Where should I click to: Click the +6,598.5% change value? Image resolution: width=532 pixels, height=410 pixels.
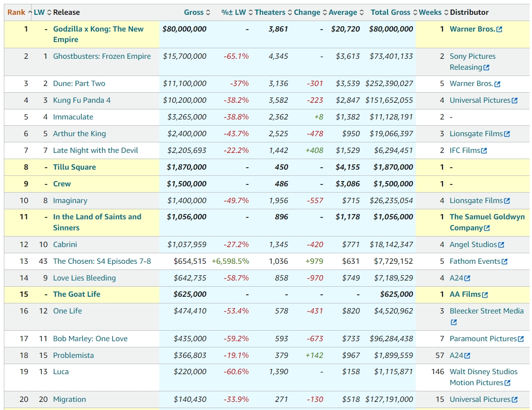pyautogui.click(x=231, y=261)
